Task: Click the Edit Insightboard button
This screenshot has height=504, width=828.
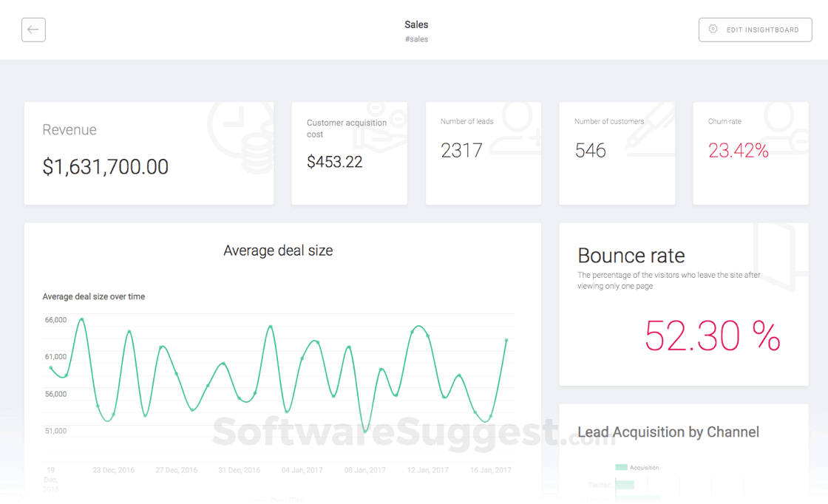Action: click(755, 30)
